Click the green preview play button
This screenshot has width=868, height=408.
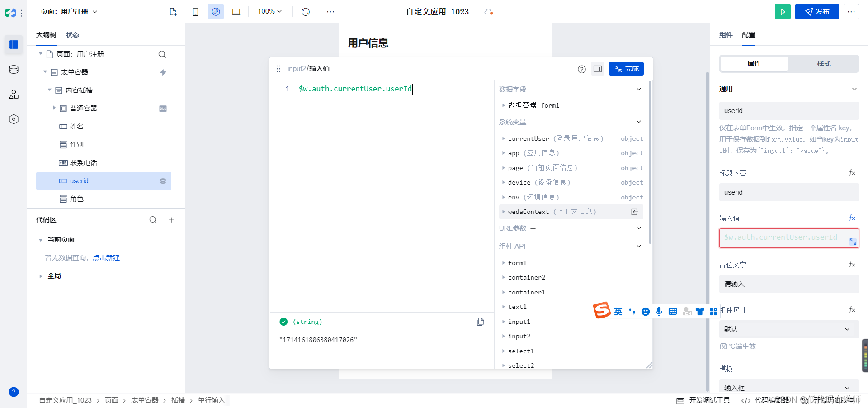[783, 12]
